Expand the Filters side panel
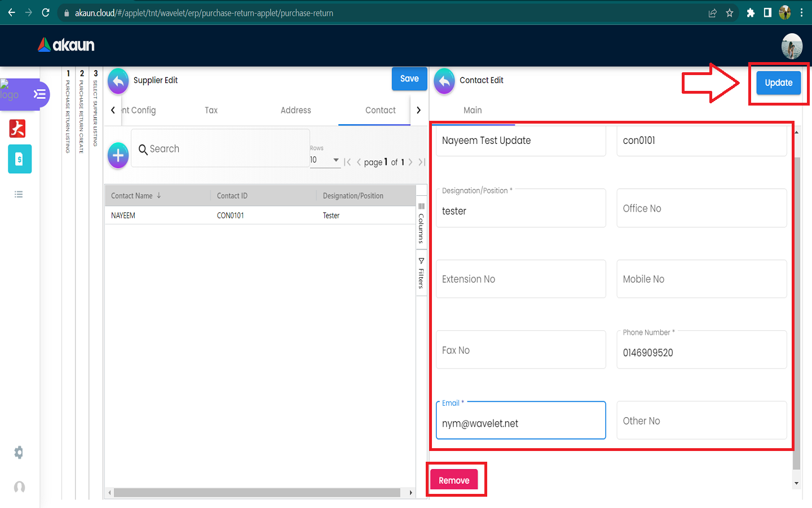Viewport: 812px width, 508px height. coord(421,274)
